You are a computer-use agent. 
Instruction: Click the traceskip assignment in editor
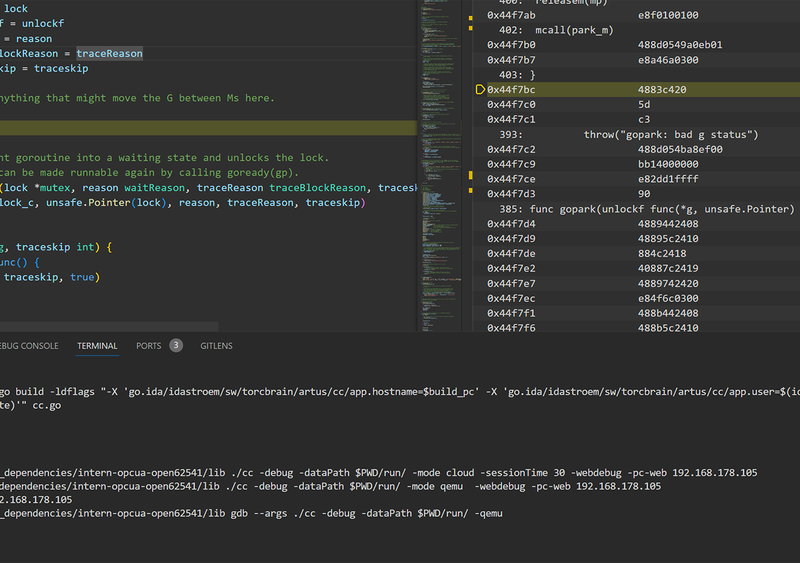pos(44,68)
